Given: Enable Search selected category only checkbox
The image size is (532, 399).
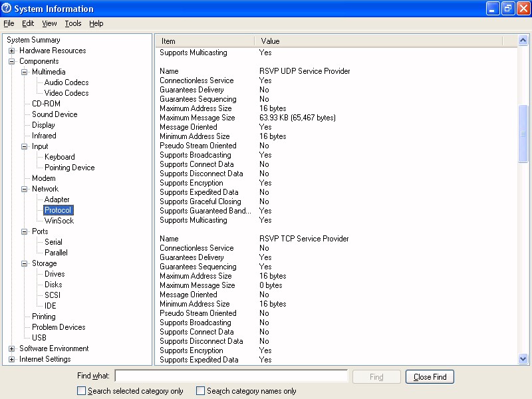Looking at the screenshot, I should click(x=82, y=391).
